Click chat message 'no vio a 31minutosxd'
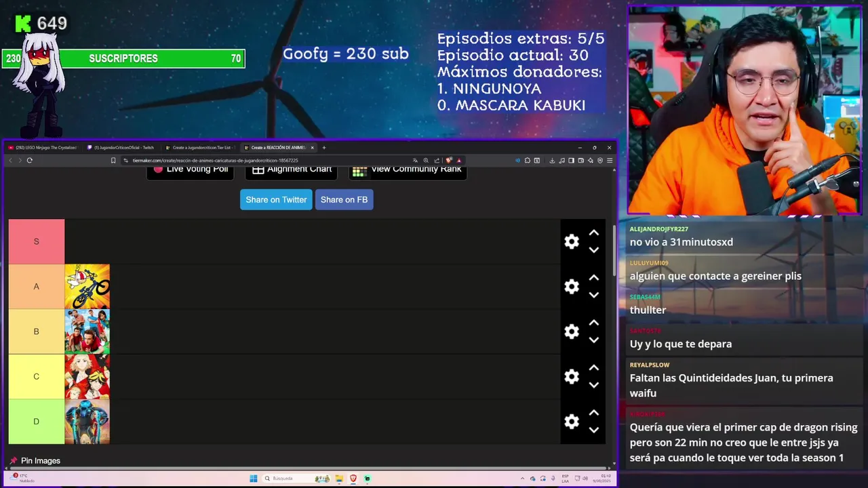This screenshot has width=868, height=488. coord(681,242)
